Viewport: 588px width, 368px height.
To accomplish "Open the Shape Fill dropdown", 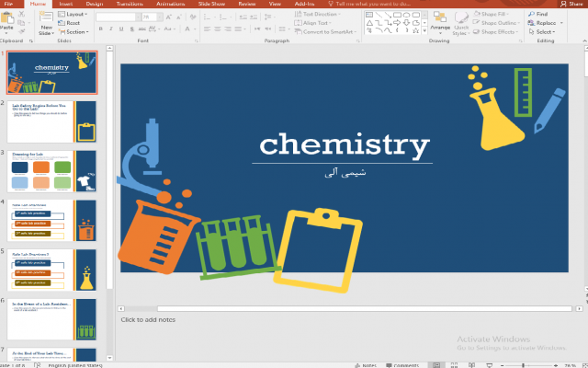I will (x=492, y=14).
